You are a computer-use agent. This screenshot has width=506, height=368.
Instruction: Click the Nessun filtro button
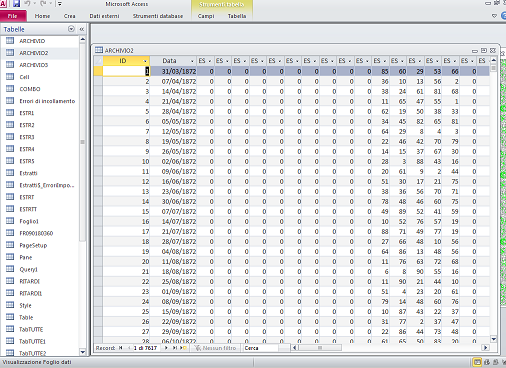pyautogui.click(x=216, y=348)
